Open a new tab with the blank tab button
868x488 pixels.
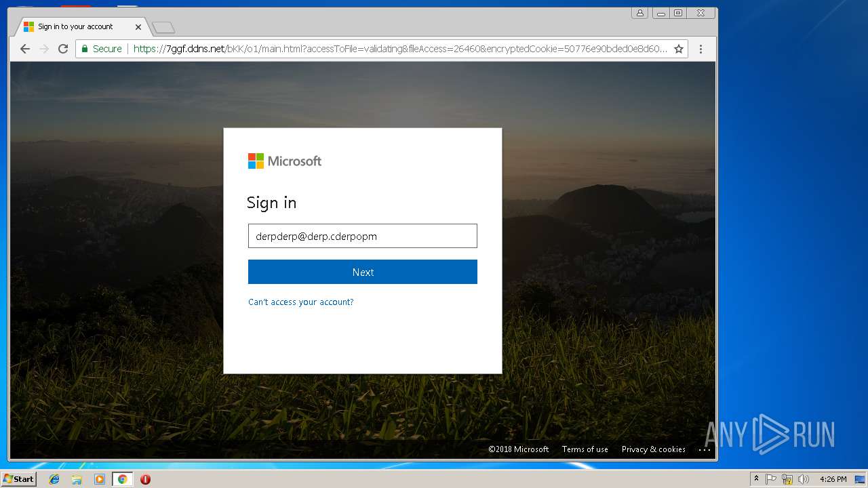[163, 28]
